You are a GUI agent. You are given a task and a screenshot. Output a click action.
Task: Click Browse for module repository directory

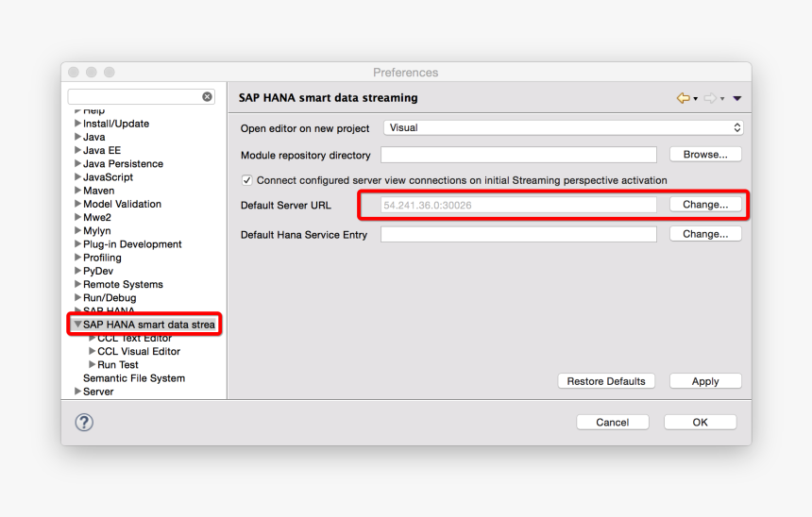(705, 154)
